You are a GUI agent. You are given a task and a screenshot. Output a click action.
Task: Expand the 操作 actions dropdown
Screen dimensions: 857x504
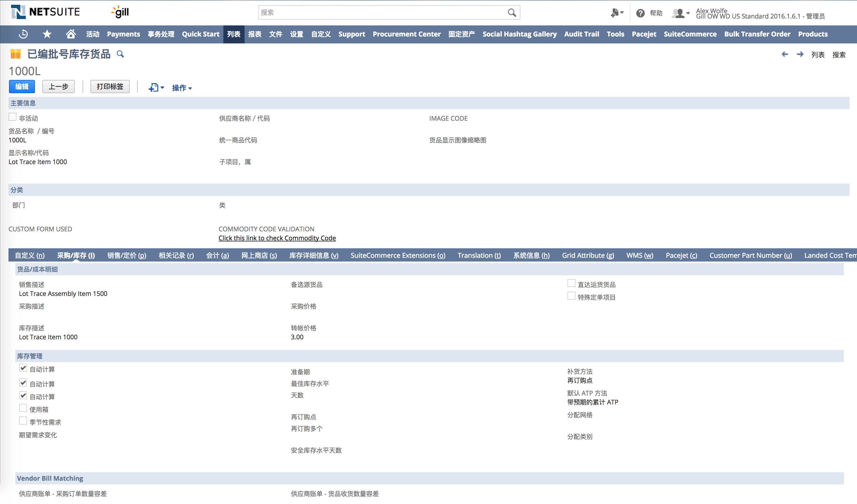point(182,88)
